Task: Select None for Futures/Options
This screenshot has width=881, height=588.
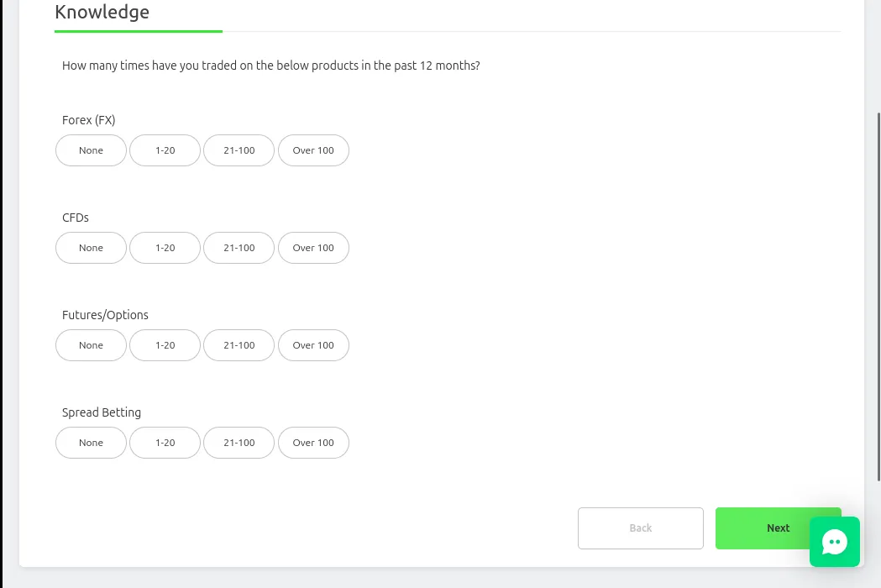Action: (91, 345)
